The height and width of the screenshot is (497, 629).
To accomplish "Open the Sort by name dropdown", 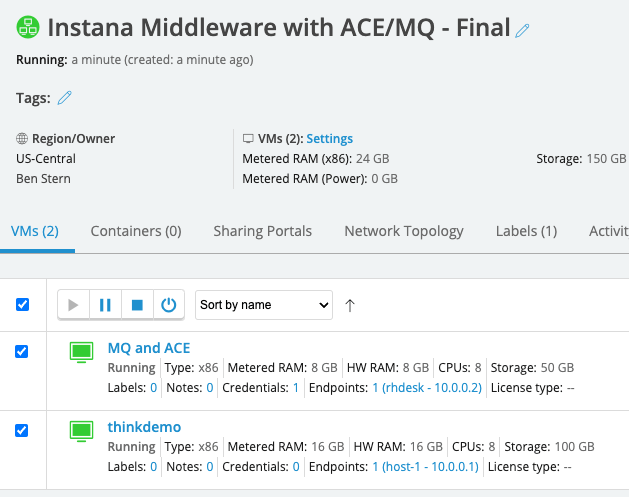I will point(264,305).
